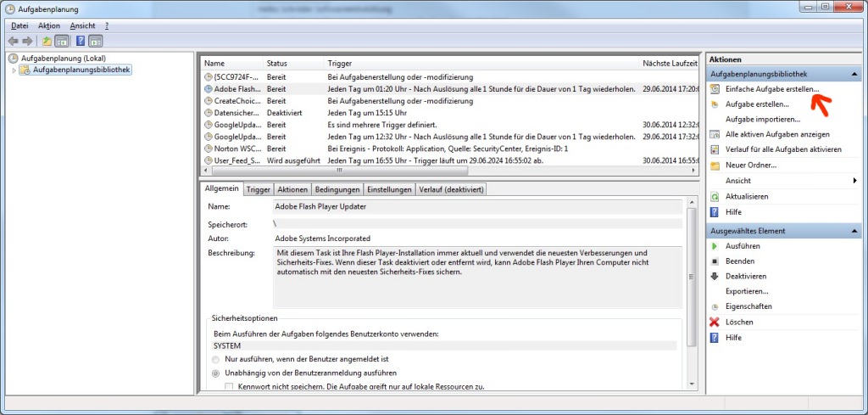Click the Deaktivieren down-arrow icon
The height and width of the screenshot is (415, 868).
click(715, 277)
